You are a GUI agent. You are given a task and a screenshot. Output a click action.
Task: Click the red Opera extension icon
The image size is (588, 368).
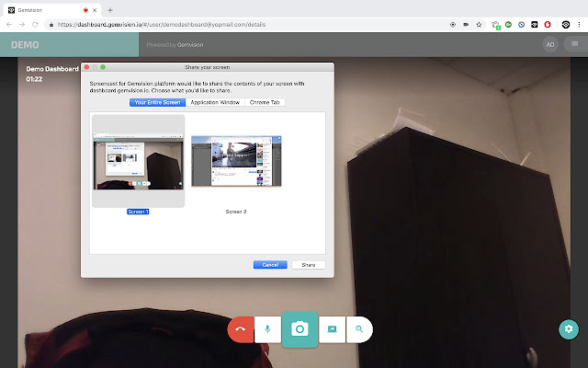548,25
